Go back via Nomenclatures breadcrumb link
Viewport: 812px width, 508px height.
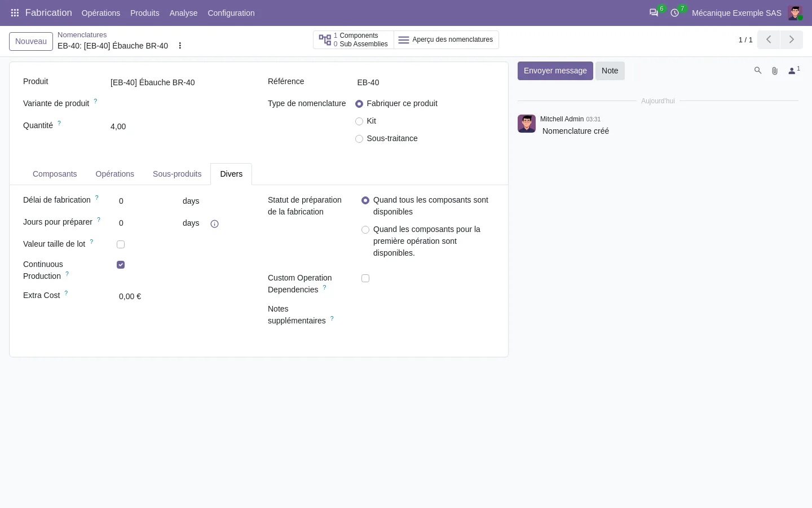tap(82, 35)
